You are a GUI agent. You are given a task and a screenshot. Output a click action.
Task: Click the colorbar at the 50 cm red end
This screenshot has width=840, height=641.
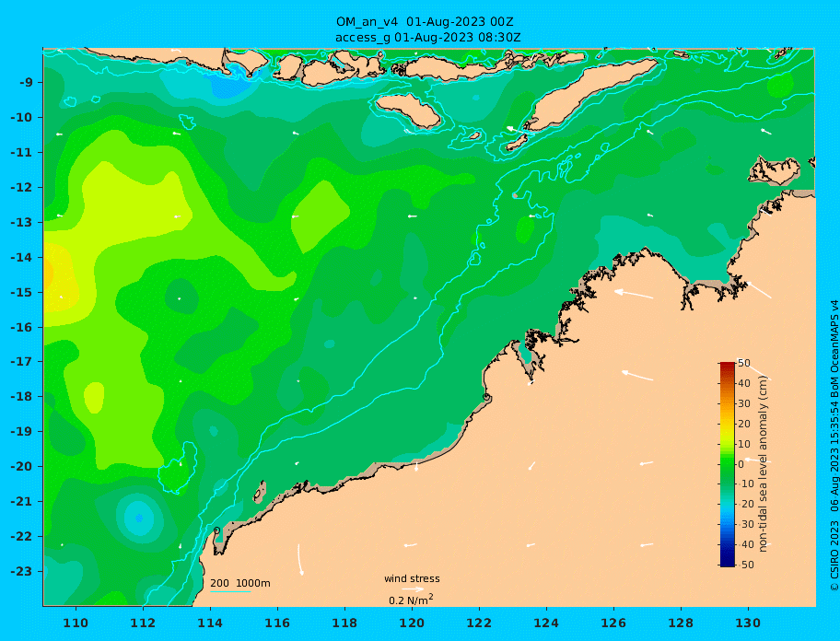(728, 365)
